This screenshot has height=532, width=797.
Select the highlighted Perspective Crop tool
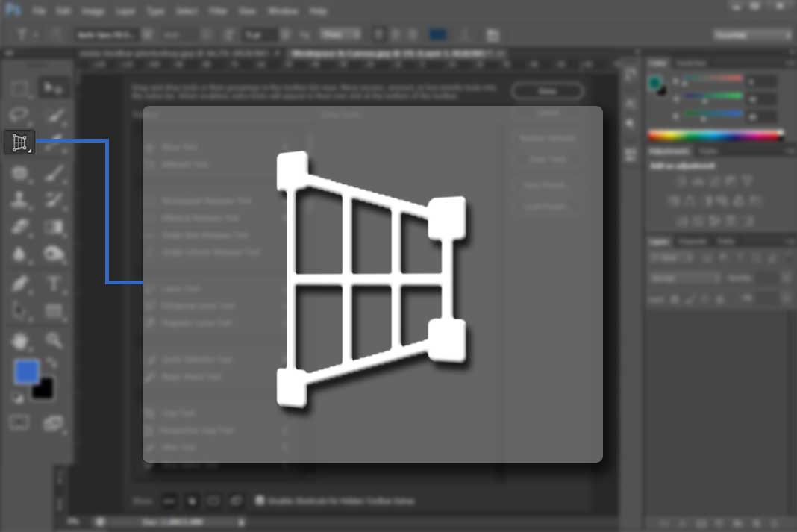[x=19, y=143]
